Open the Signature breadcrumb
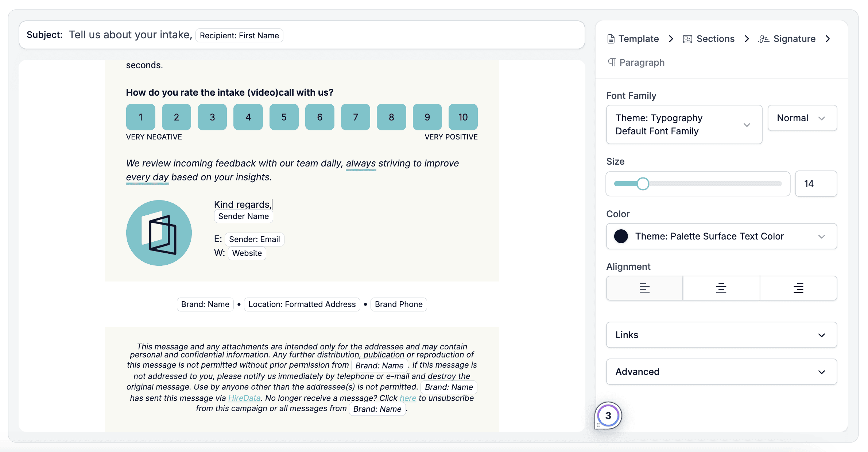 [x=787, y=39]
